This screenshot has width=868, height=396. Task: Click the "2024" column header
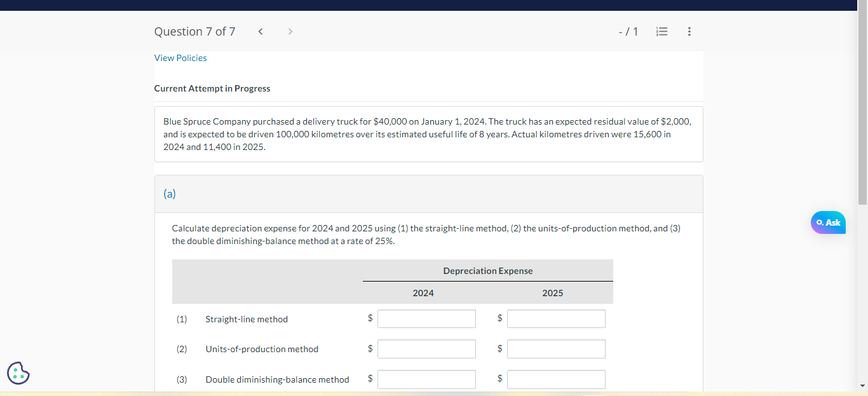click(x=423, y=293)
